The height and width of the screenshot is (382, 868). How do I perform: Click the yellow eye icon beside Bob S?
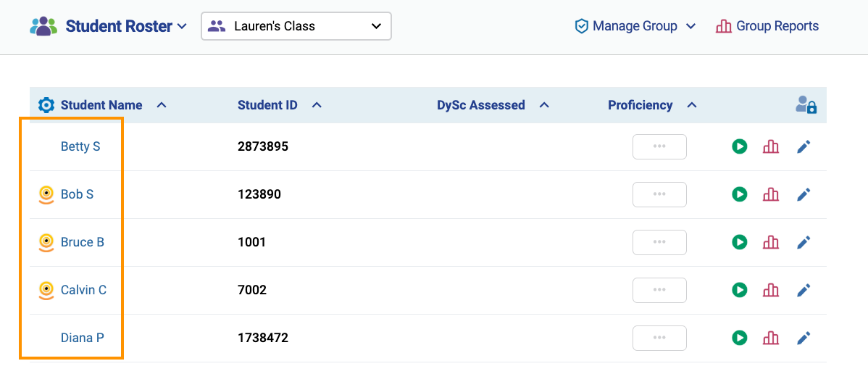(47, 194)
